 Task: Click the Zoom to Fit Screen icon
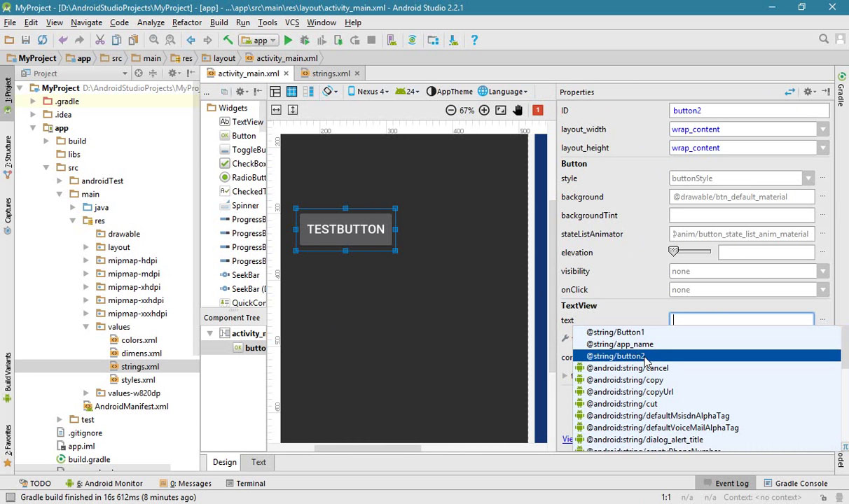(x=500, y=110)
